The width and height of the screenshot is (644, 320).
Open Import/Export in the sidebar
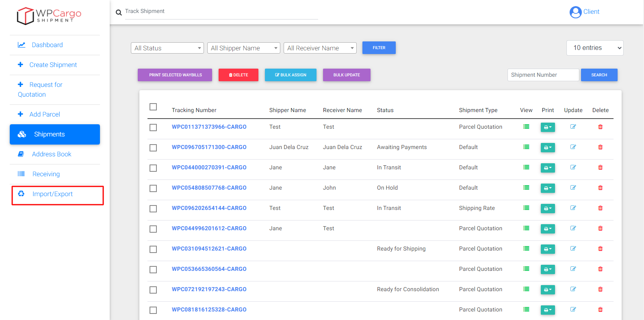(52, 194)
